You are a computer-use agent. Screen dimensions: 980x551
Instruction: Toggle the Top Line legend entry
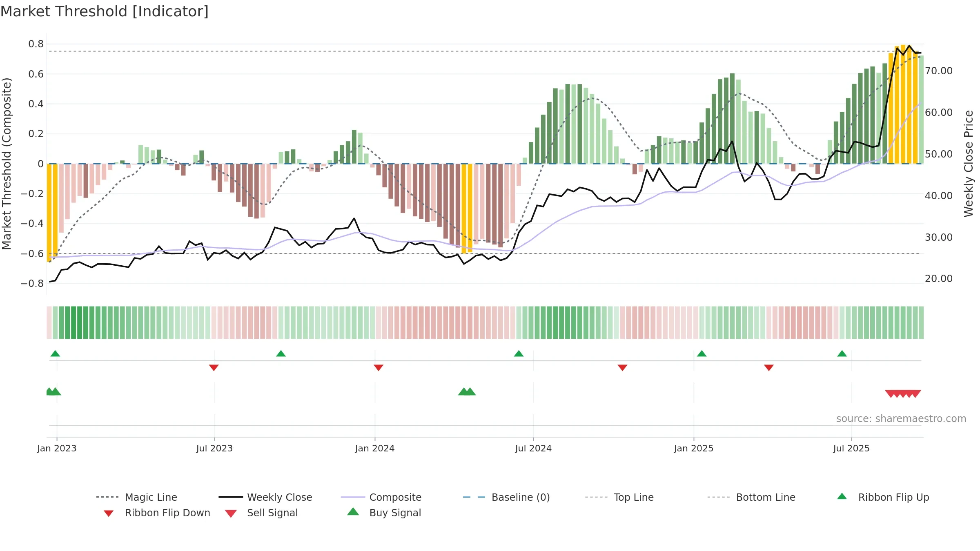[619, 497]
